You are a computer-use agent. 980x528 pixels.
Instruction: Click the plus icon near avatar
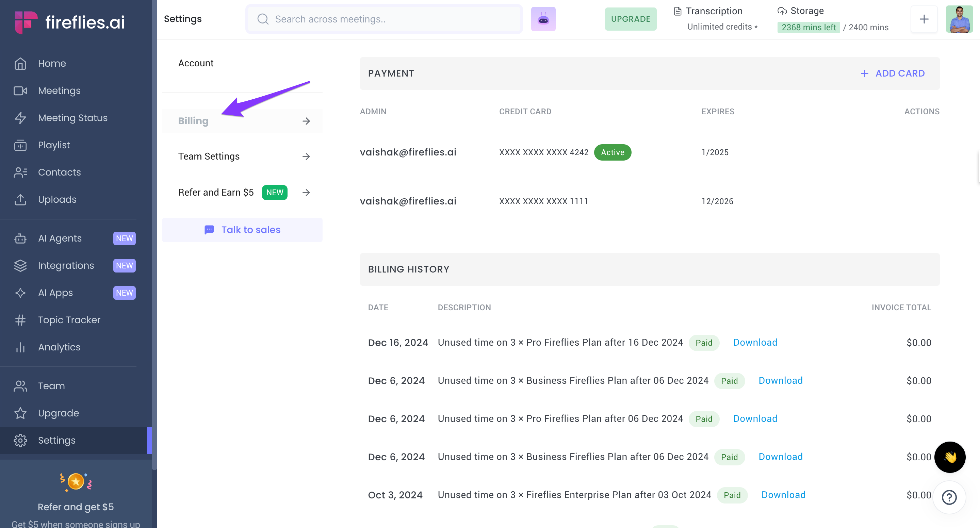coord(924,19)
